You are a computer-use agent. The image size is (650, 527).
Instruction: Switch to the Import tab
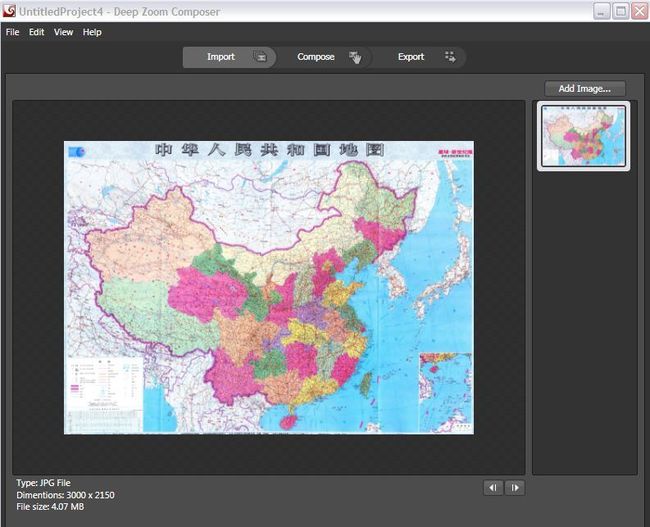coord(229,57)
